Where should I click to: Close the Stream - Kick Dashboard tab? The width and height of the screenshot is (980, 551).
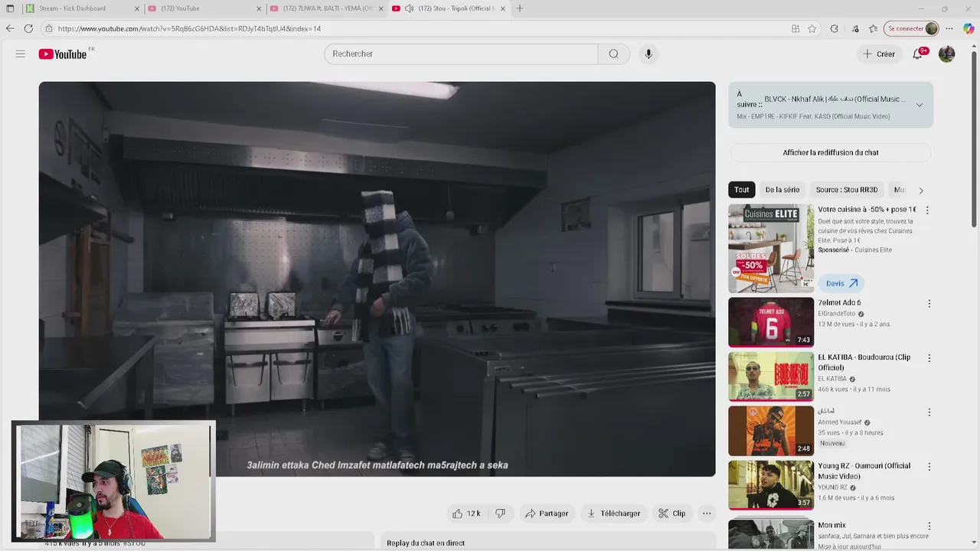(137, 8)
